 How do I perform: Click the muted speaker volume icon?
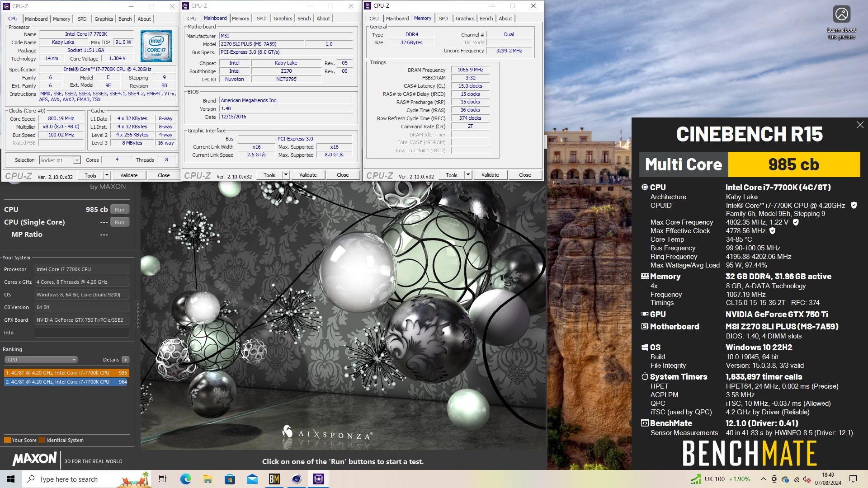tap(807, 479)
